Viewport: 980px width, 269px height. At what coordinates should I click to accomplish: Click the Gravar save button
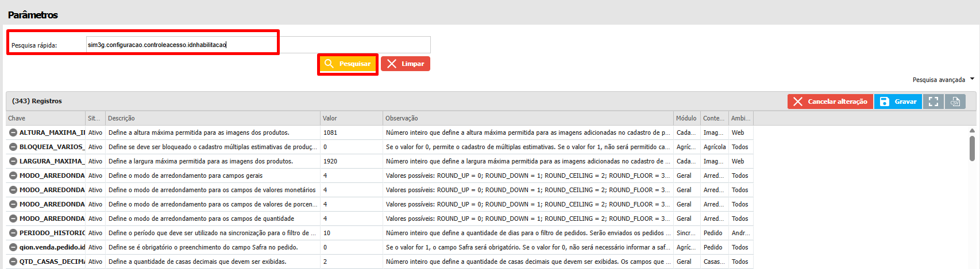click(898, 102)
